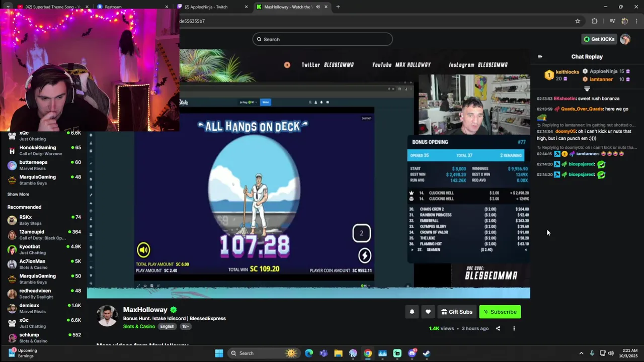Open the Chrome tab search dropdown
The image size is (644, 362).
8,7
